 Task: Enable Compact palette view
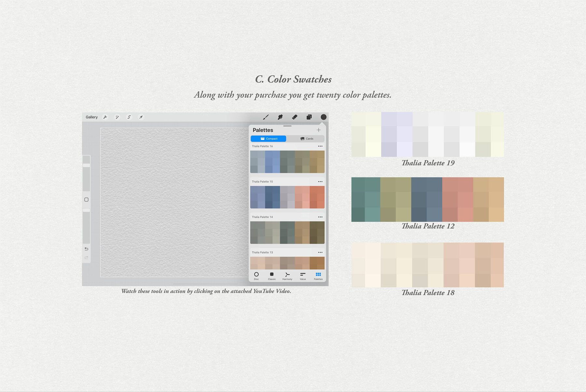(x=269, y=139)
